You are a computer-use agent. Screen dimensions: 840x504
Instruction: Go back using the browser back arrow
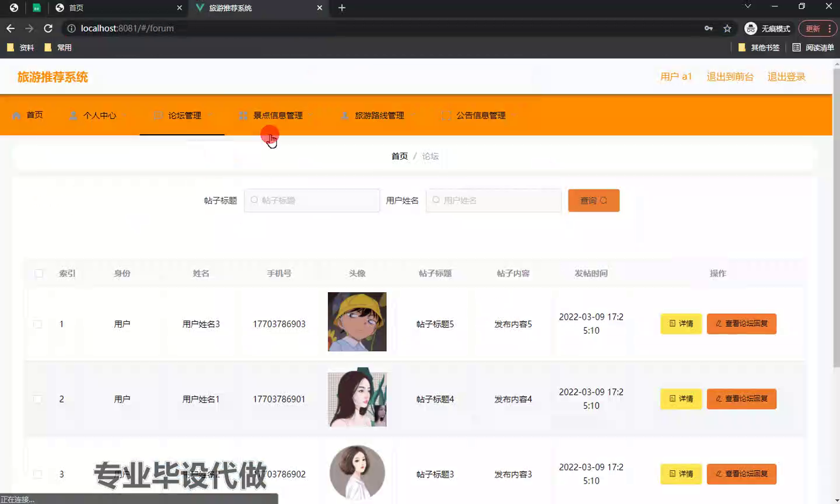(10, 28)
